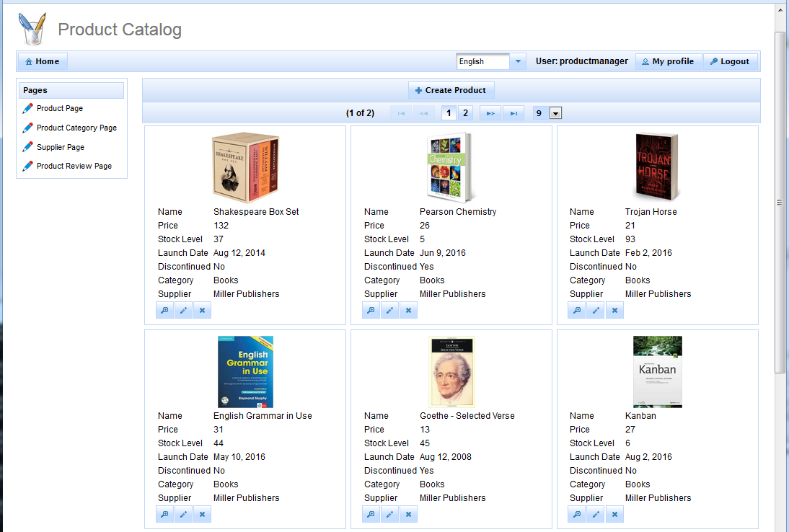View details of Goethe - Selected Verse
The height and width of the screenshot is (532, 789).
(371, 514)
